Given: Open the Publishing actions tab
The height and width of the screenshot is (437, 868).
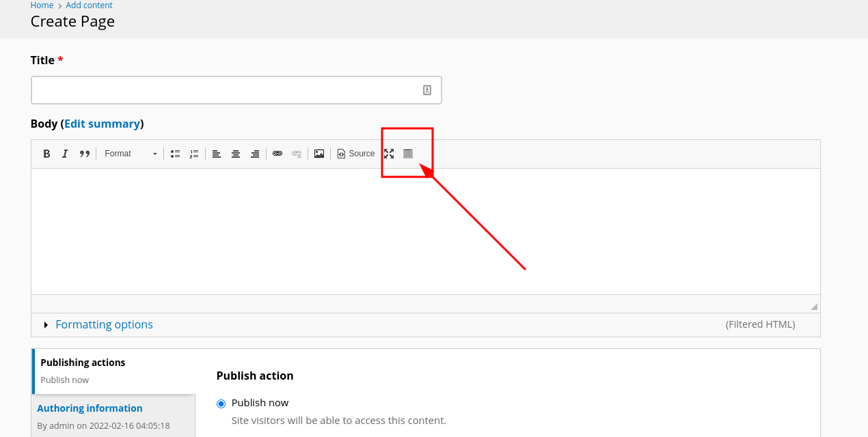Looking at the screenshot, I should 83,362.
